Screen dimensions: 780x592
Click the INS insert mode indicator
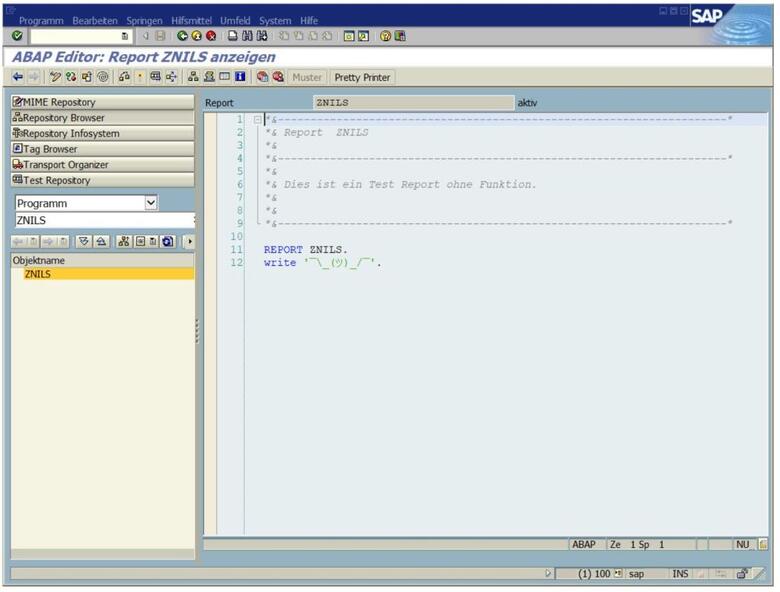point(680,574)
